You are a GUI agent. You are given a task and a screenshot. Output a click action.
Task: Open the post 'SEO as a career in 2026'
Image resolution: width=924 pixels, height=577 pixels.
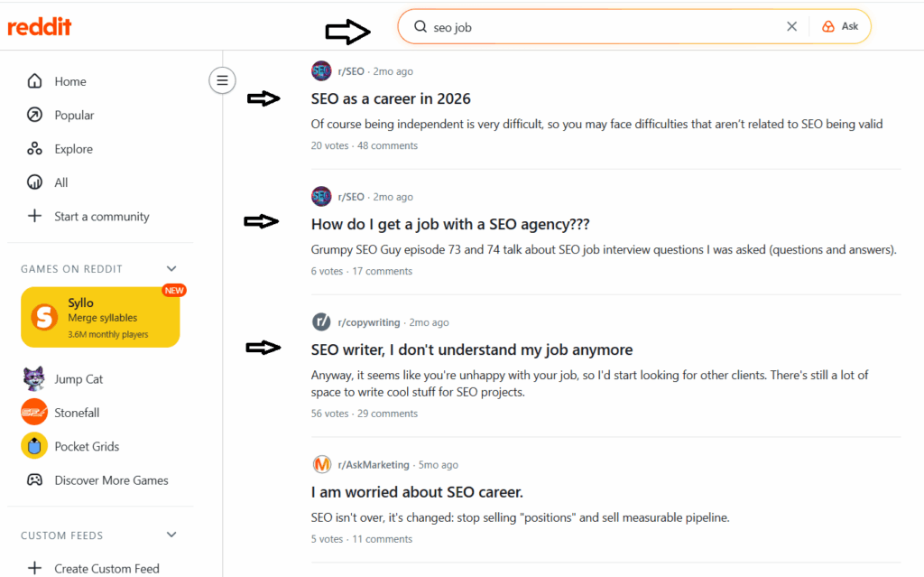coord(391,98)
